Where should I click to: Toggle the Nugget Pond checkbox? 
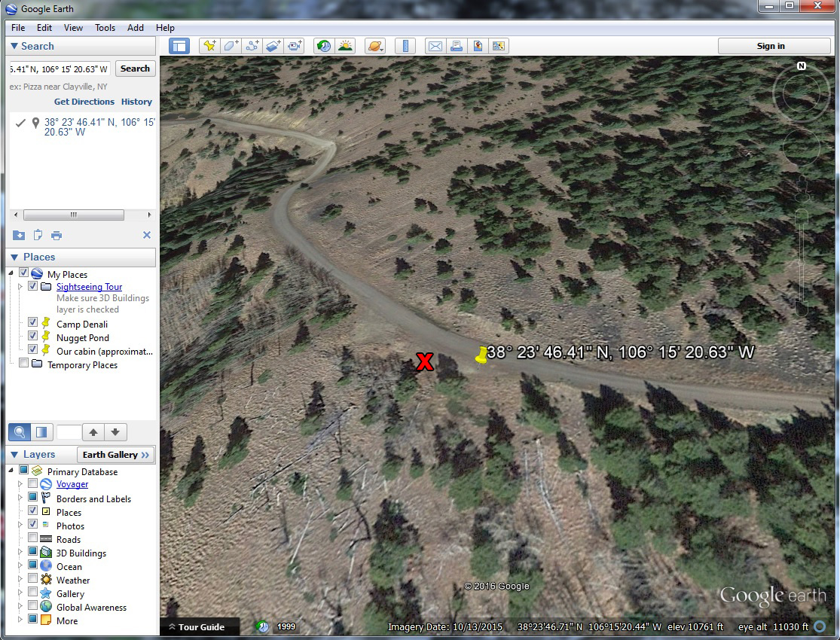tap(32, 336)
